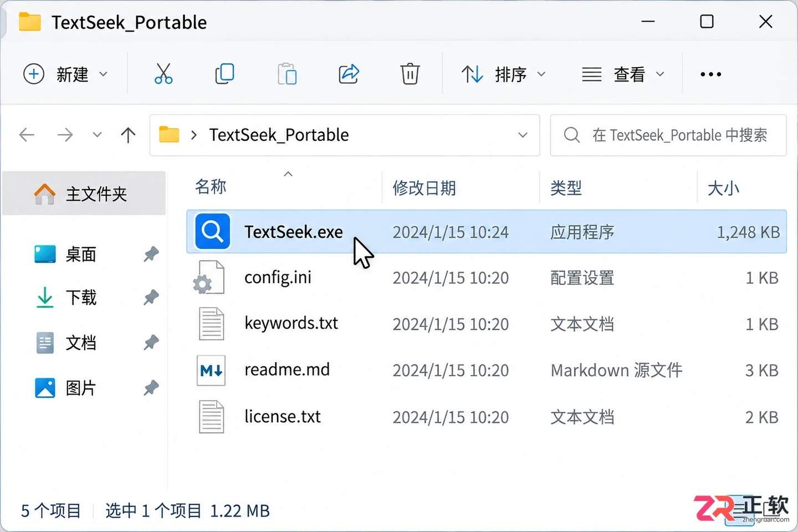Viewport: 798px width, 532px height.
Task: Click the 3 KB size cell
Action: [761, 370]
